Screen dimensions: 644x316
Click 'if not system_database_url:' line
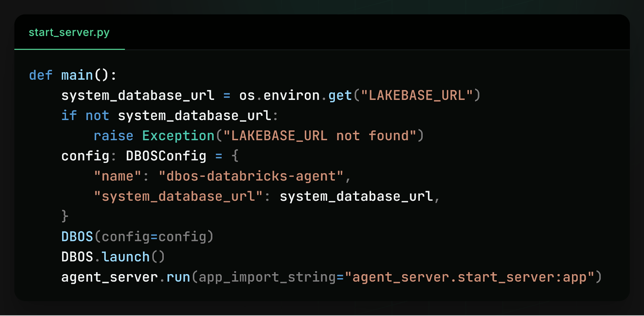coord(169,116)
